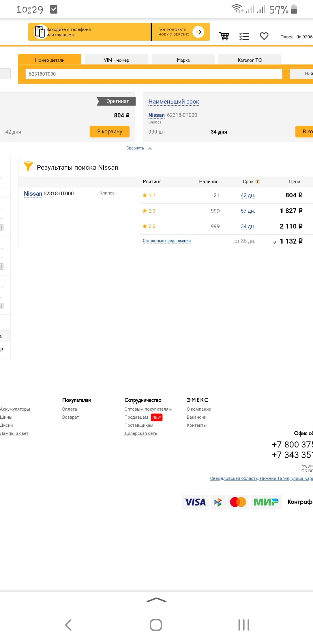Click the funnel filter icon
Screen dimensions: 313x644
28,166
